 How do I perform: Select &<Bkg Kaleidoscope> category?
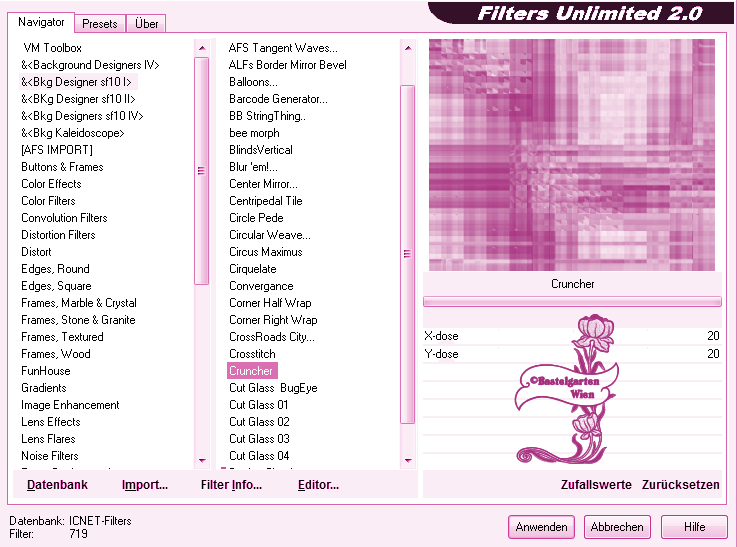click(73, 133)
